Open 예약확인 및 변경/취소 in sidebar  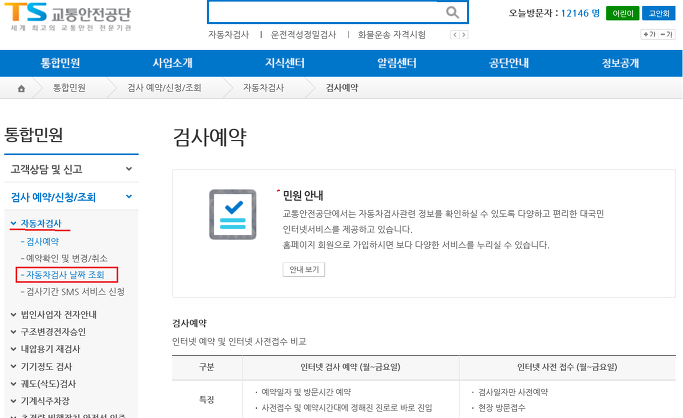coord(64,258)
